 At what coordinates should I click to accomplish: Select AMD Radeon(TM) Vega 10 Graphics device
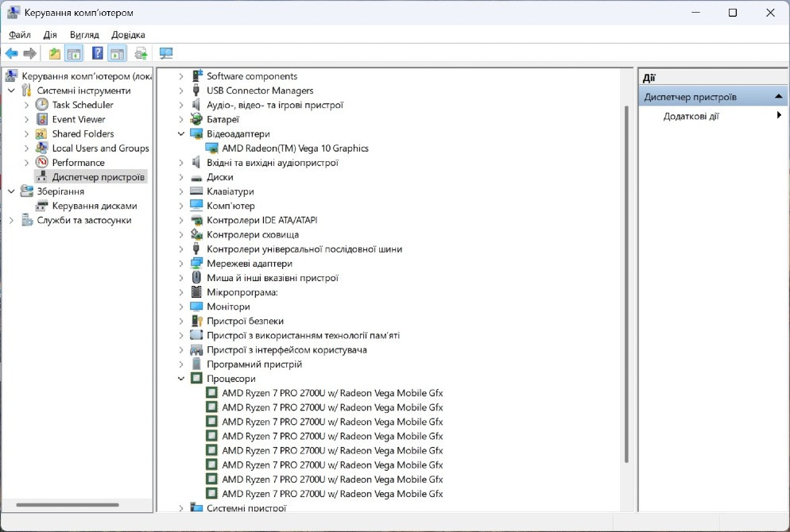pyautogui.click(x=295, y=148)
